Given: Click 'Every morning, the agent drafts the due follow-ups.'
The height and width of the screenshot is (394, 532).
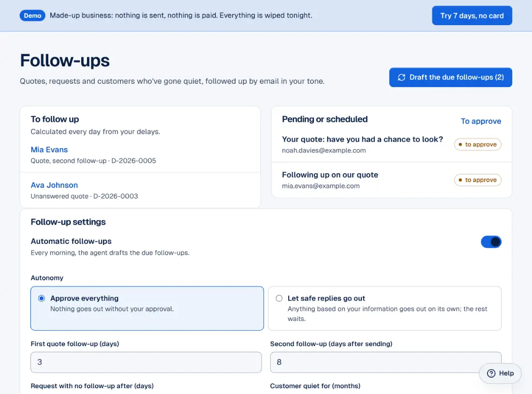Looking at the screenshot, I should point(110,253).
